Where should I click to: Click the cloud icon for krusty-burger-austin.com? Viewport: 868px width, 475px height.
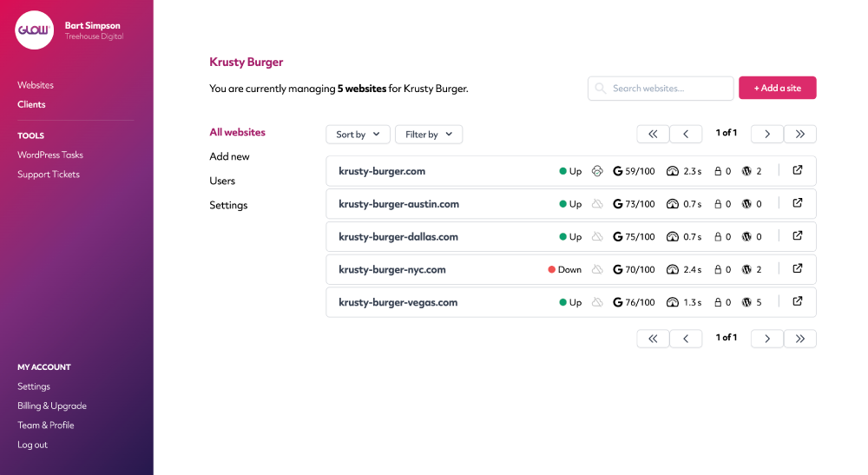pyautogui.click(x=597, y=204)
